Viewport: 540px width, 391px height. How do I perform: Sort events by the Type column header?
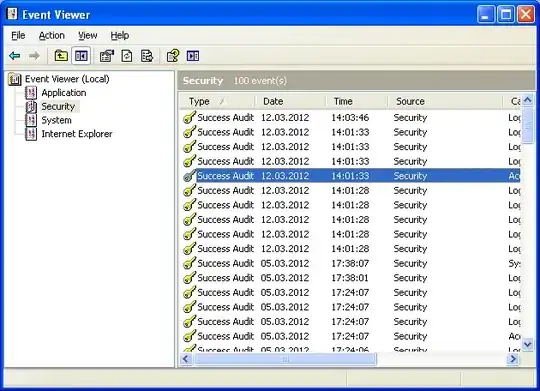(x=217, y=101)
